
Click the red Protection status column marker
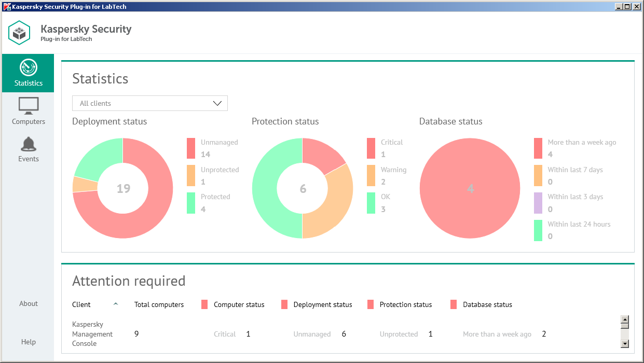(370, 304)
